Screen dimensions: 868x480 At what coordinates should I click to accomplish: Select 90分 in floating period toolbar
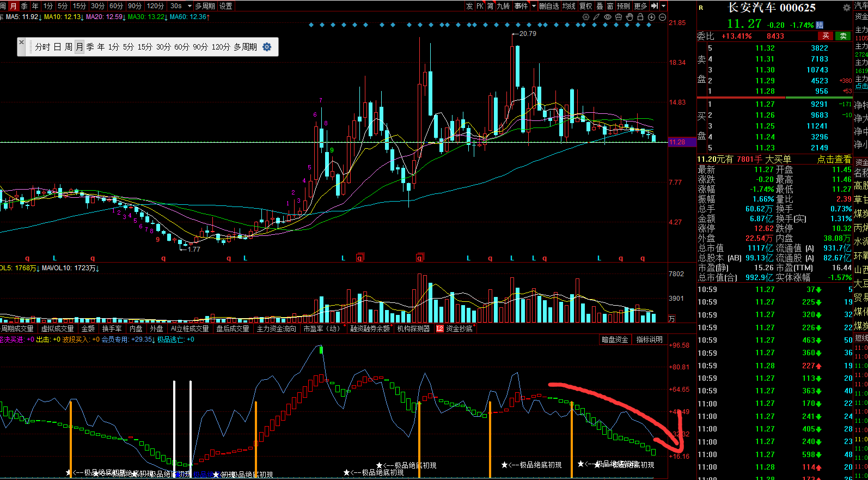[200, 47]
